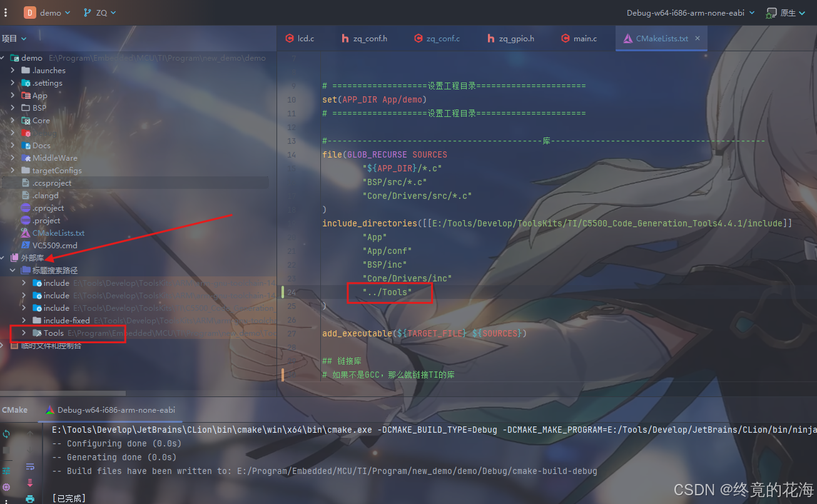
Task: Switch to the zq_conf.h tab
Action: [x=364, y=38]
